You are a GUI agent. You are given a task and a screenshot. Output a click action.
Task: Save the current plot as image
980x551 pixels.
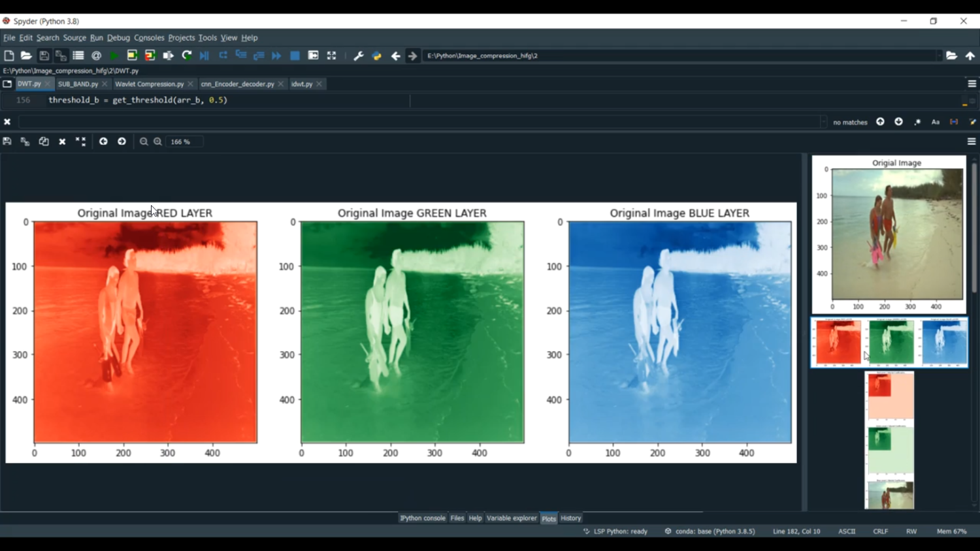(7, 142)
